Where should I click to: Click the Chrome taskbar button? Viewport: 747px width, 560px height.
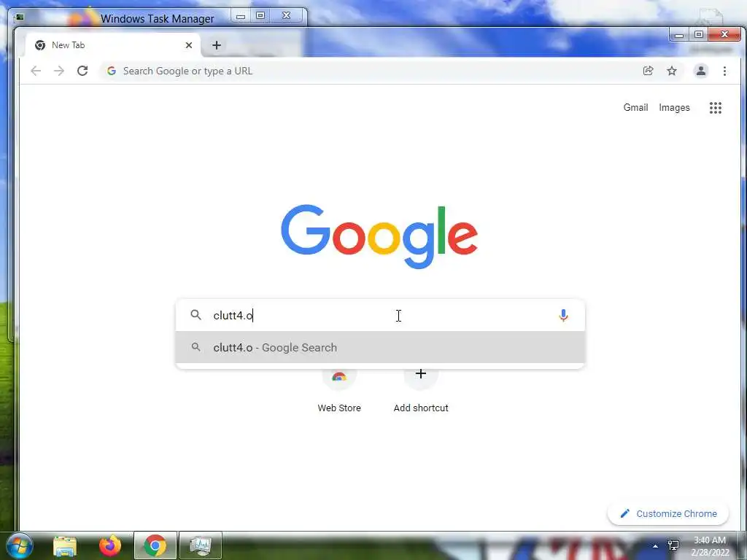pos(155,545)
